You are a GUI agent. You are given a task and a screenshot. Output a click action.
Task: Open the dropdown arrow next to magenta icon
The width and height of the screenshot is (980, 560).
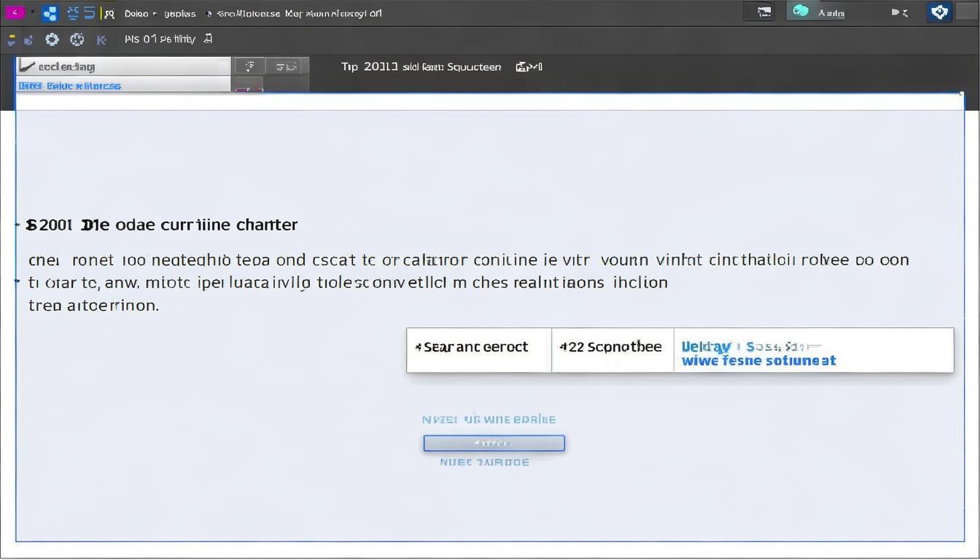pos(32,13)
